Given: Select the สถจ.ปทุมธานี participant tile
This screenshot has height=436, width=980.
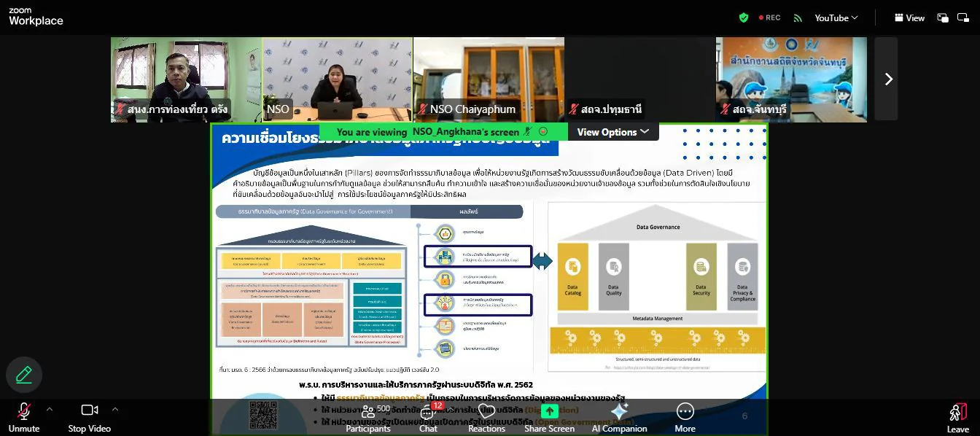Looking at the screenshot, I should pos(639,79).
